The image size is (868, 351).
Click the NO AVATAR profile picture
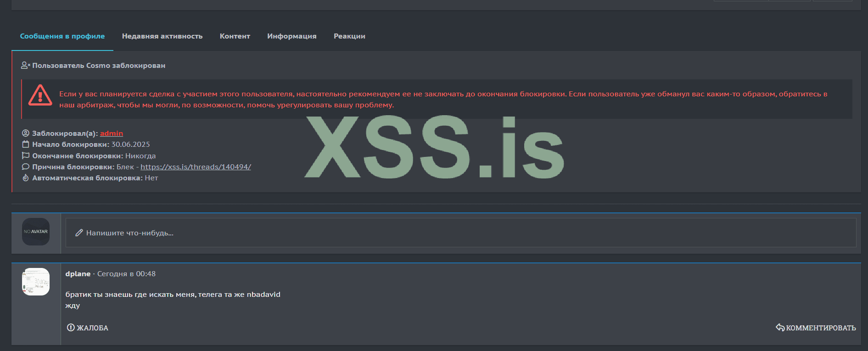(36, 232)
